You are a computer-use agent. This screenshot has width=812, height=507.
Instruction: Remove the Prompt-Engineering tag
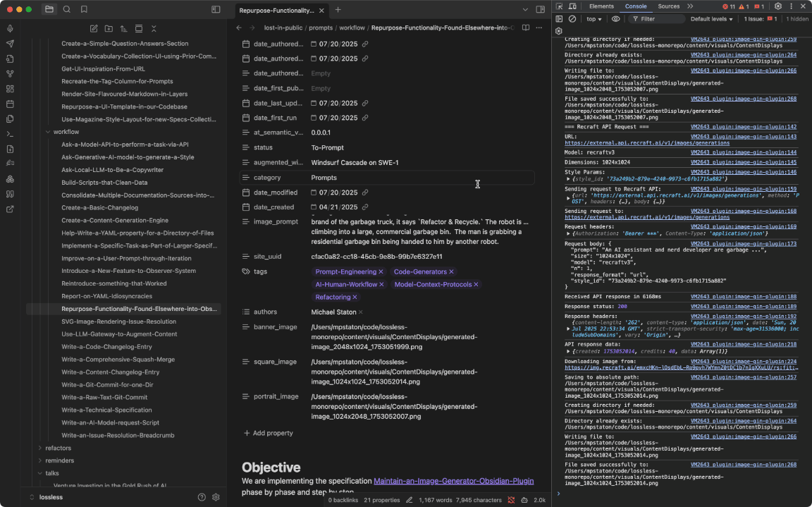[x=381, y=272]
